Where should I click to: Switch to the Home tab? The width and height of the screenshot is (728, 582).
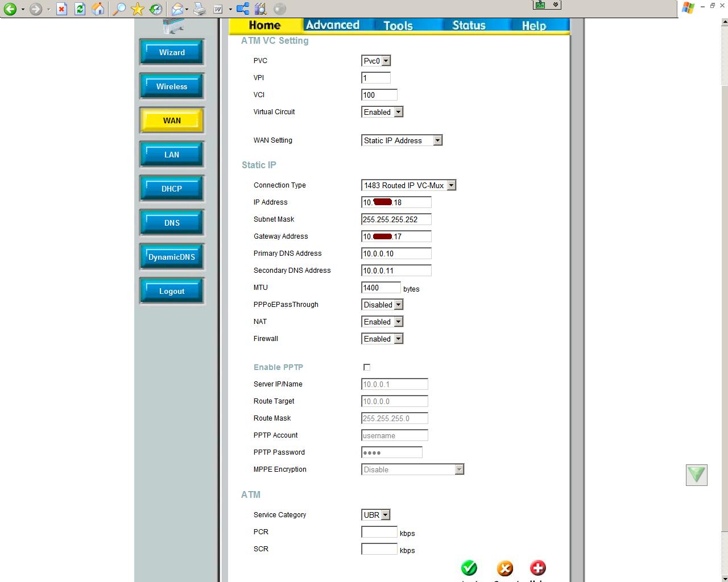point(264,25)
